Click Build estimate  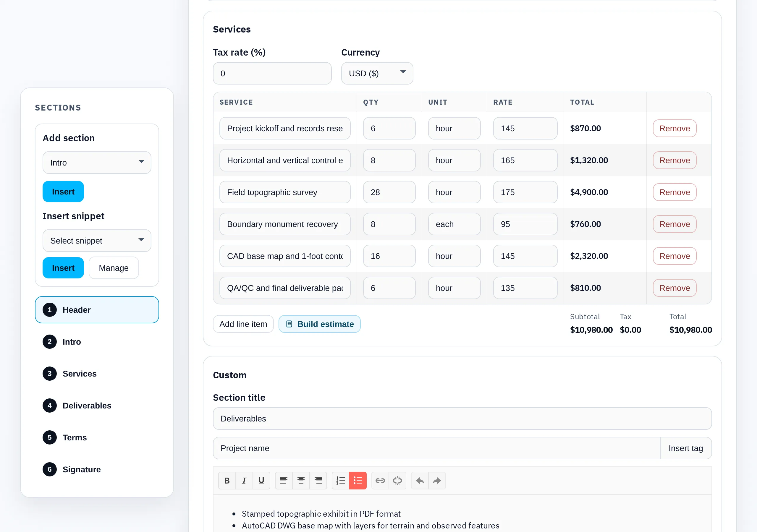click(x=319, y=324)
